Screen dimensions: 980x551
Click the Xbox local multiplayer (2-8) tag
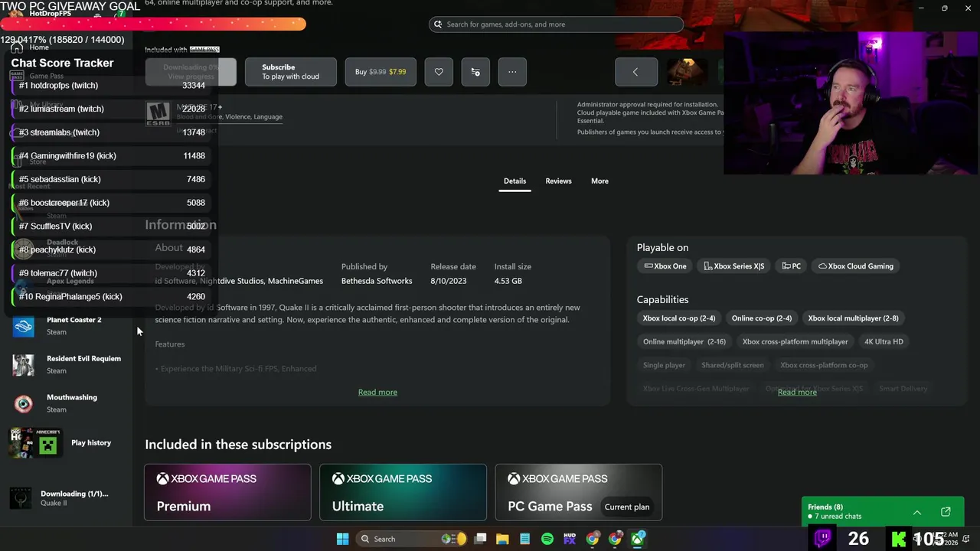coord(854,318)
